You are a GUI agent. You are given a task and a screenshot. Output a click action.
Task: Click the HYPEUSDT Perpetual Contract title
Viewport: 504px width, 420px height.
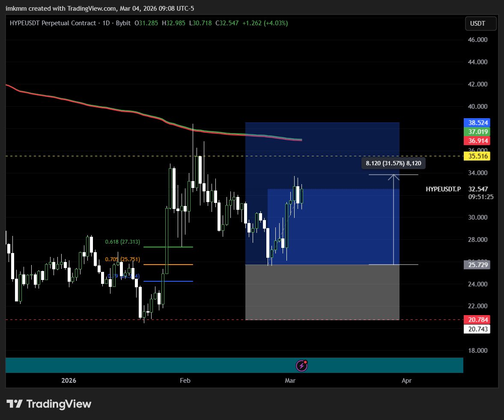(x=53, y=23)
